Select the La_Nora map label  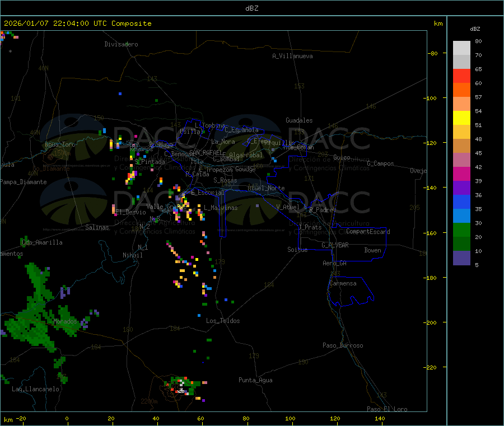[x=223, y=142]
